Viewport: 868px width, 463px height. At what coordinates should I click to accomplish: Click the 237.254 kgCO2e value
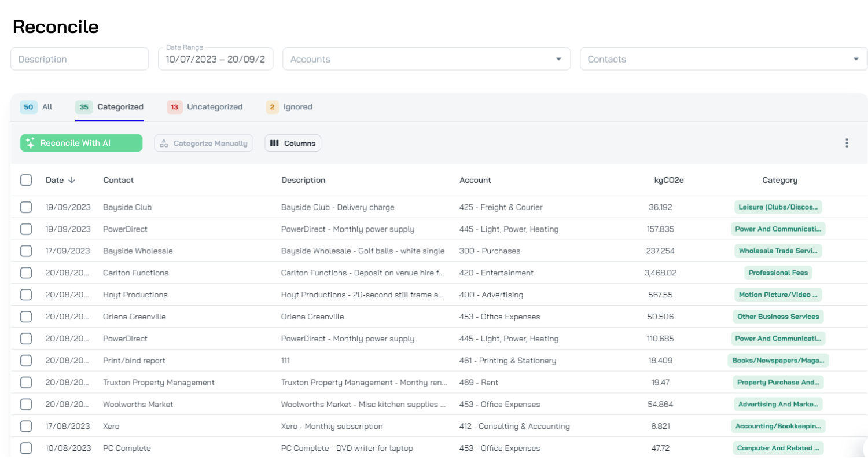pos(660,251)
